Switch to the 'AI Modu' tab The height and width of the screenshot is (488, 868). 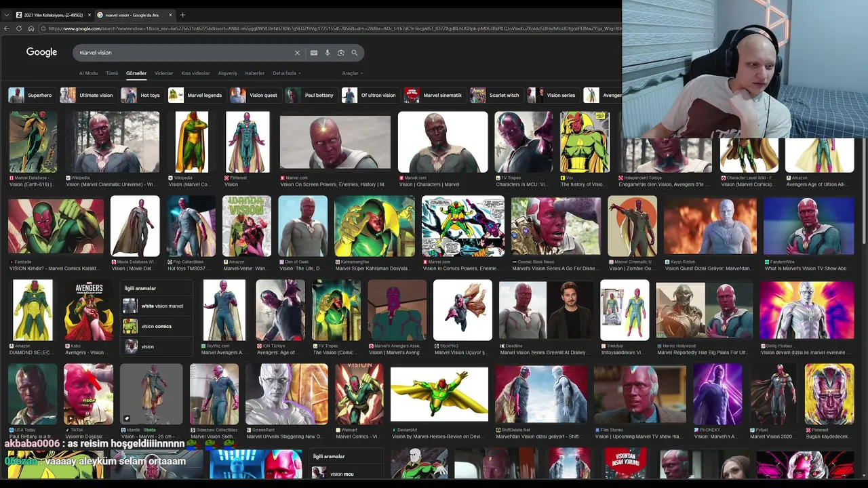pyautogui.click(x=88, y=73)
